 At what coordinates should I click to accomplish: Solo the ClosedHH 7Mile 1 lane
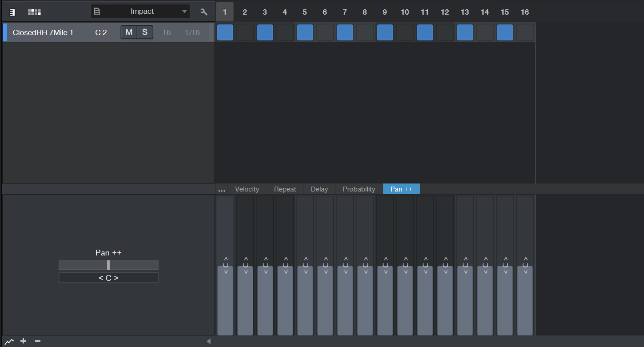point(145,32)
